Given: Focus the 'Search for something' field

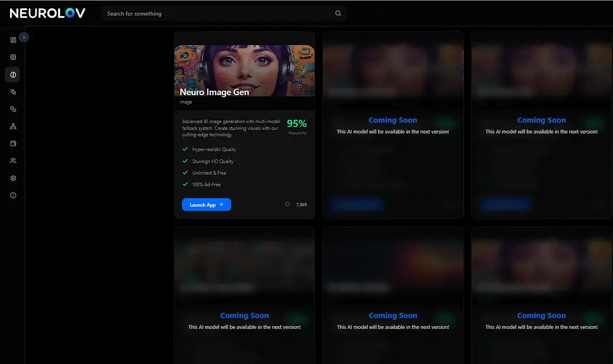Looking at the screenshot, I should pyautogui.click(x=223, y=13).
